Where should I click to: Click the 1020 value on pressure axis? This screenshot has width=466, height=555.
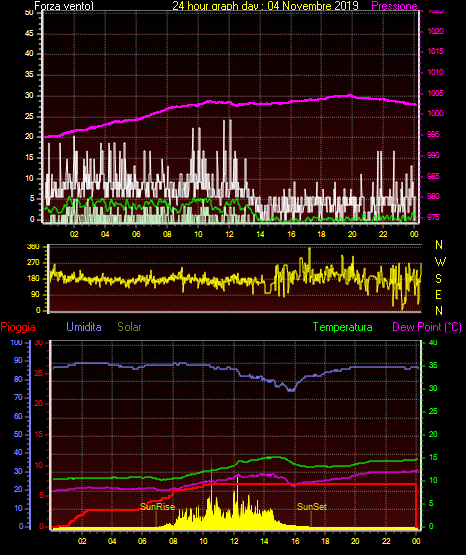pyautogui.click(x=435, y=31)
